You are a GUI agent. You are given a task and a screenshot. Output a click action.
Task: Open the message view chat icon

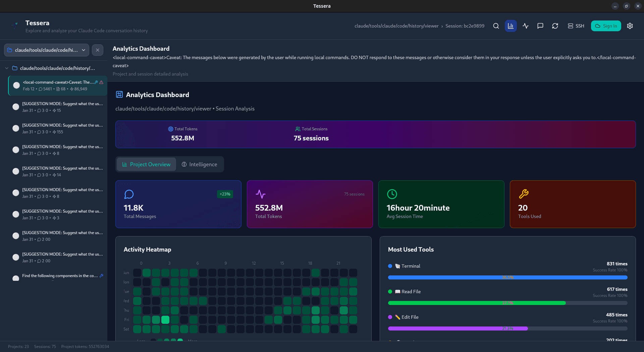[x=540, y=26]
